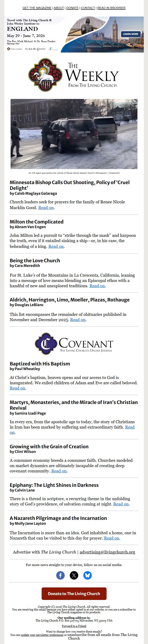Viewport: 148px width, 644px height.
Task: Open the Contact link
Action: pyautogui.click(x=88, y=8)
